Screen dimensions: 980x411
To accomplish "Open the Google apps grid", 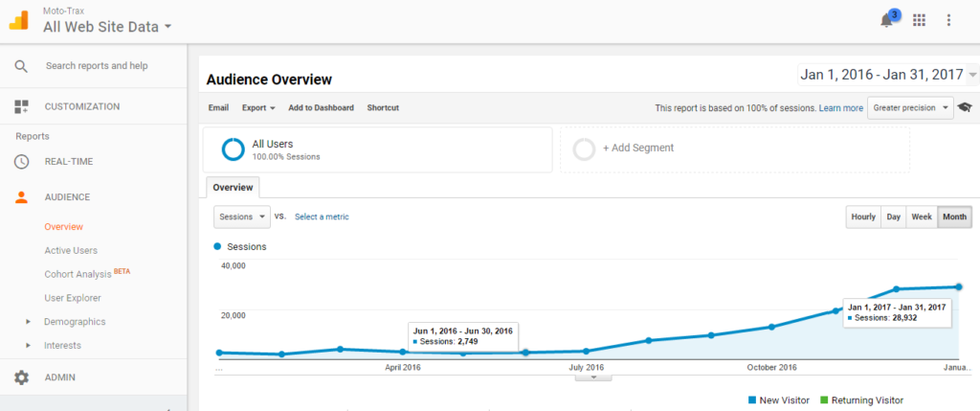I will [x=919, y=20].
